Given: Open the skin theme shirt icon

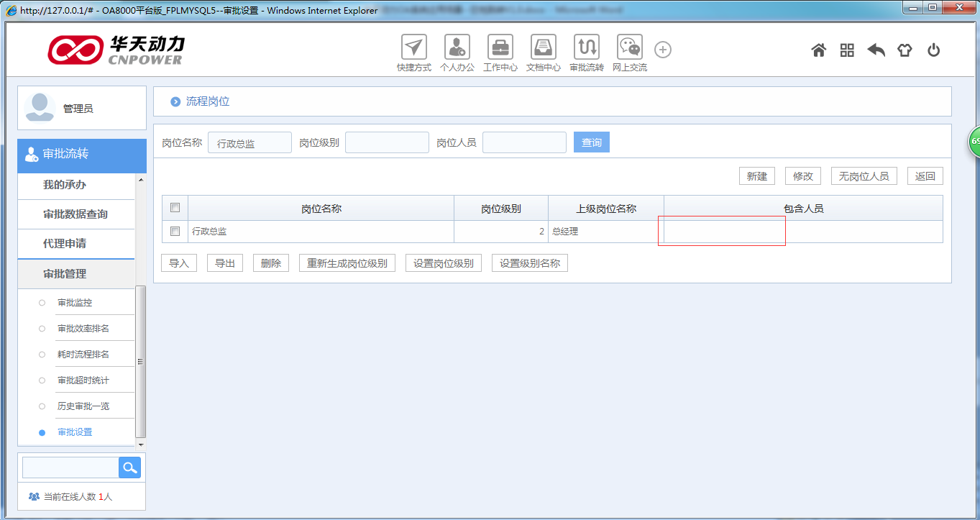Looking at the screenshot, I should click(x=905, y=50).
